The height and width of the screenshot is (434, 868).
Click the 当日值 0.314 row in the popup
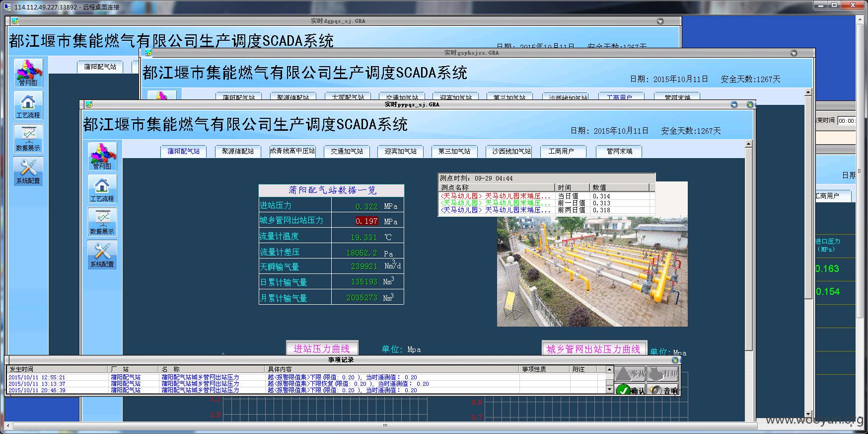tap(546, 196)
